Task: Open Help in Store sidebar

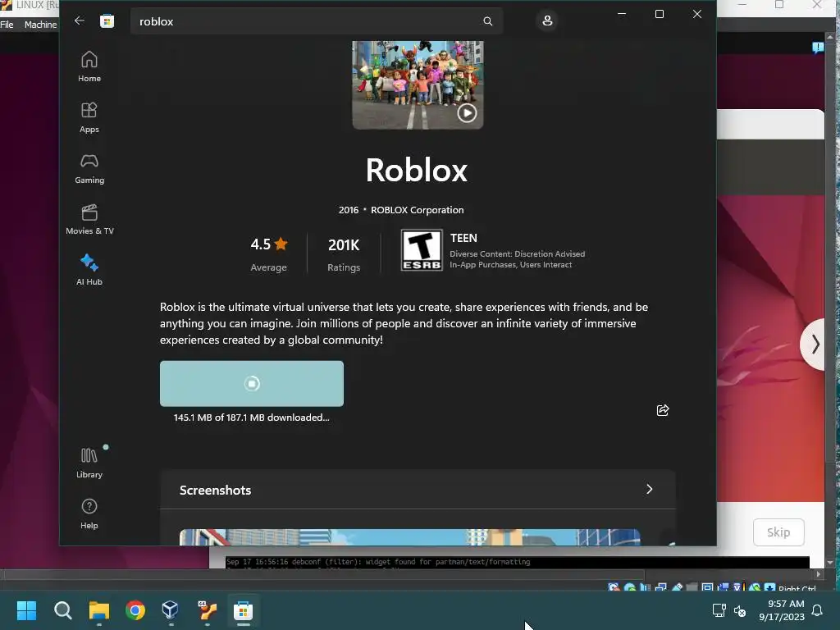Action: [89, 514]
